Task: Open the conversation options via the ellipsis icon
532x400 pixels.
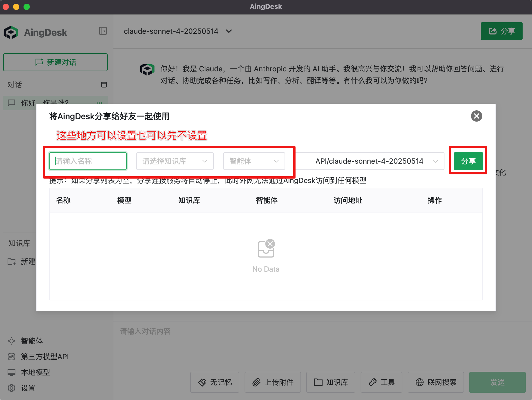Action: (x=99, y=103)
